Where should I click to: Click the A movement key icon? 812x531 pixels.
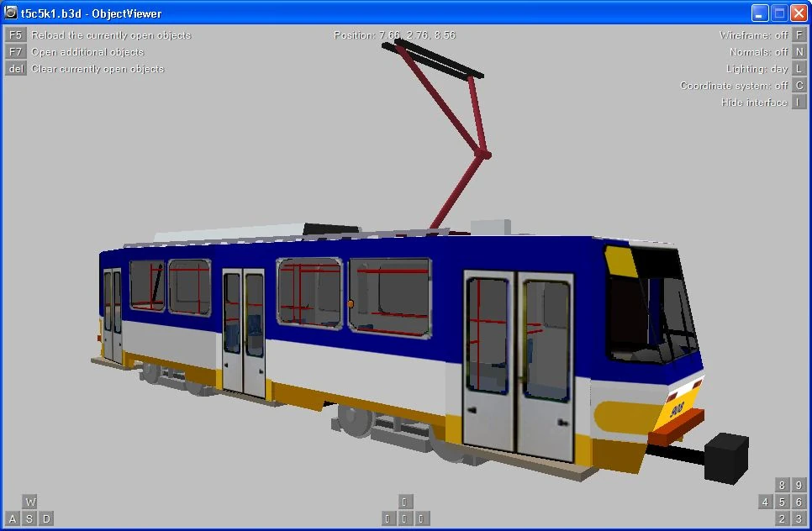[x=13, y=518]
